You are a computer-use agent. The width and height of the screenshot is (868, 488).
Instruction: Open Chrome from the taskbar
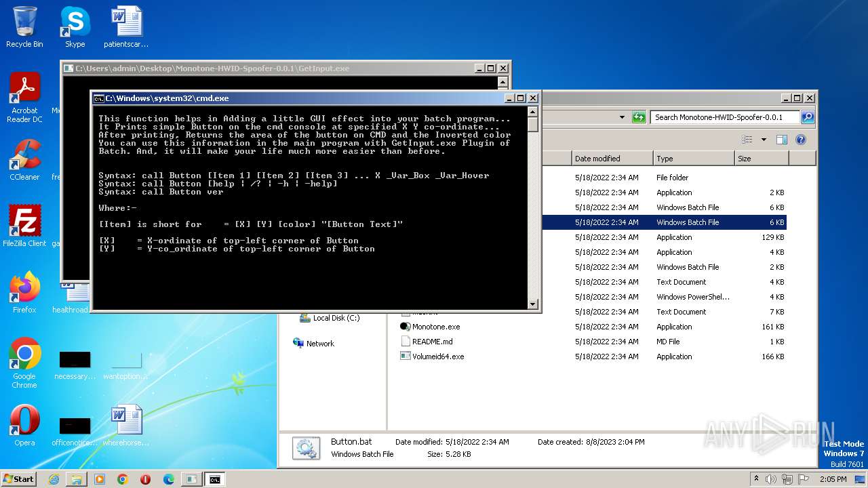click(x=123, y=479)
